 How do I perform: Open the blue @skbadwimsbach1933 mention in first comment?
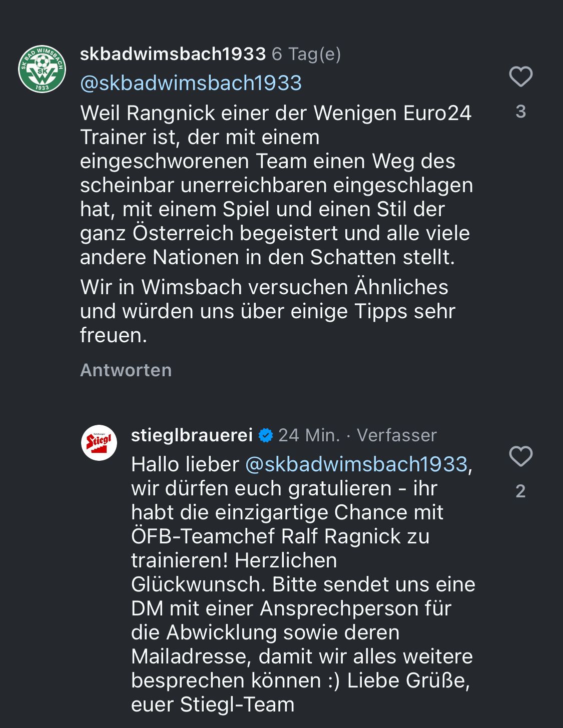pos(191,83)
